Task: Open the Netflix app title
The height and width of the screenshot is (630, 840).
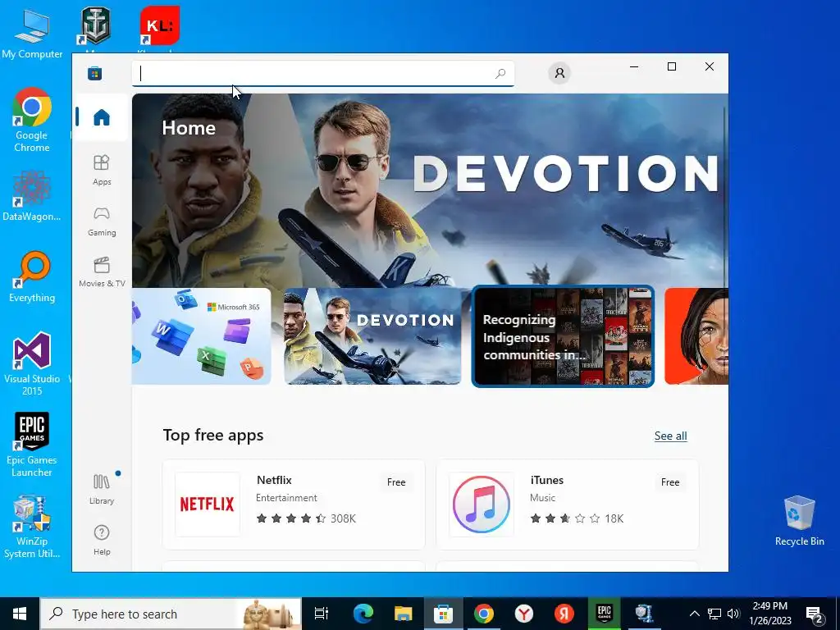Action: 274,480
